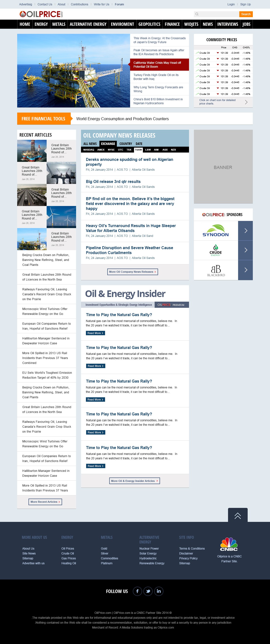The height and width of the screenshot is (644, 270).
Task: Open the Twitter follow icon
Action: (x=148, y=591)
